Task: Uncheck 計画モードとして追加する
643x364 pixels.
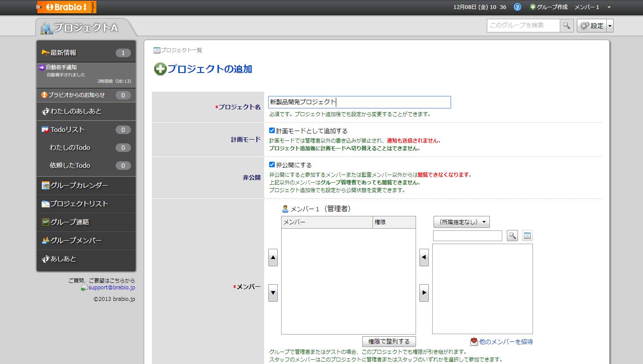Action: (x=272, y=131)
